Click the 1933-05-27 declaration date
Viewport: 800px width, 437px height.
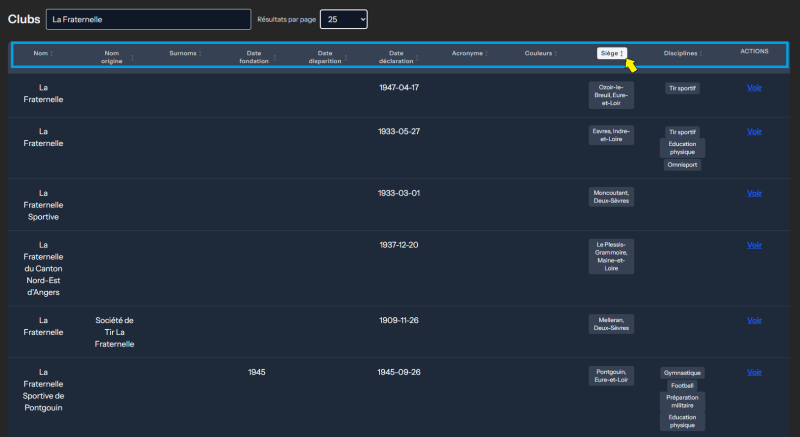point(398,132)
